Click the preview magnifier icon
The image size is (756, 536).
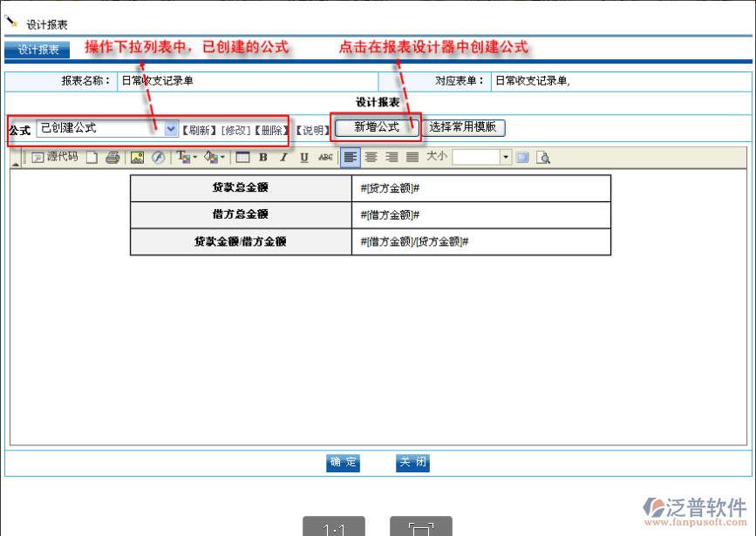[x=543, y=158]
